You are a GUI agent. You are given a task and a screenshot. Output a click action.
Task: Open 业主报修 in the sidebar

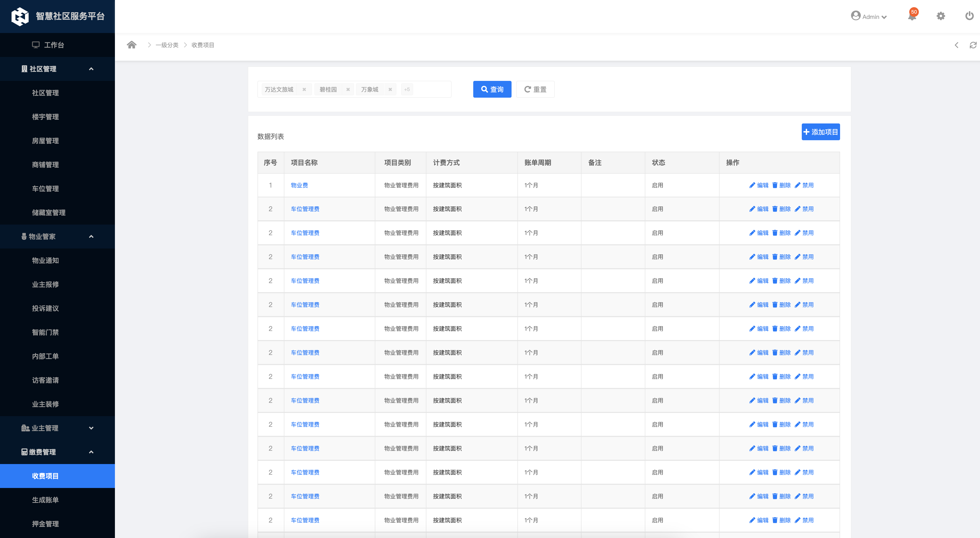coord(57,285)
